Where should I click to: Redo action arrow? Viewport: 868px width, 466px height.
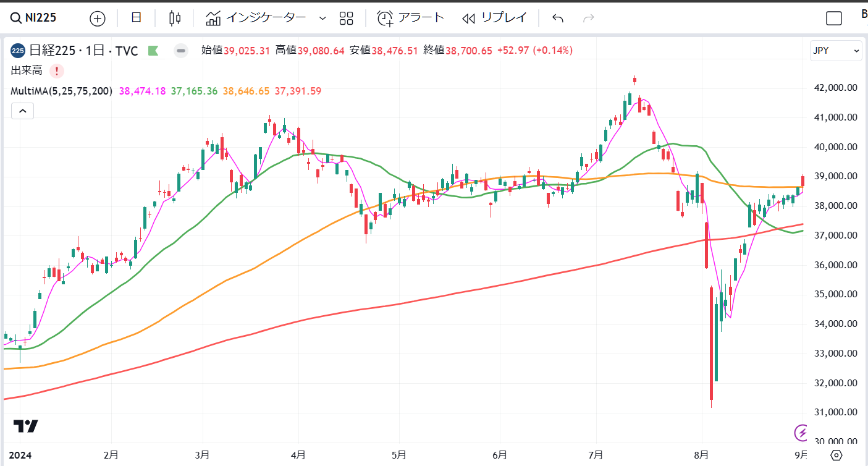click(x=589, y=19)
